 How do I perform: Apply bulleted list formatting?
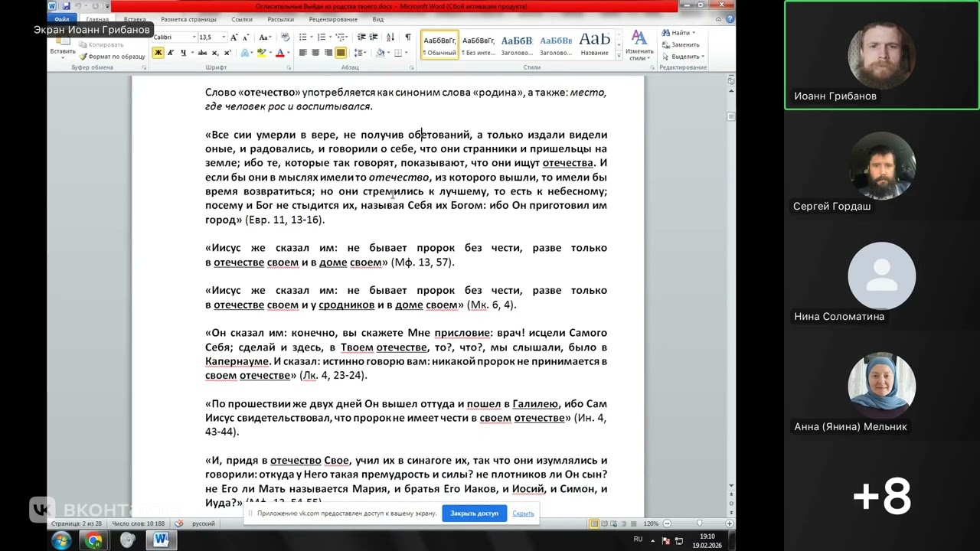(x=305, y=37)
